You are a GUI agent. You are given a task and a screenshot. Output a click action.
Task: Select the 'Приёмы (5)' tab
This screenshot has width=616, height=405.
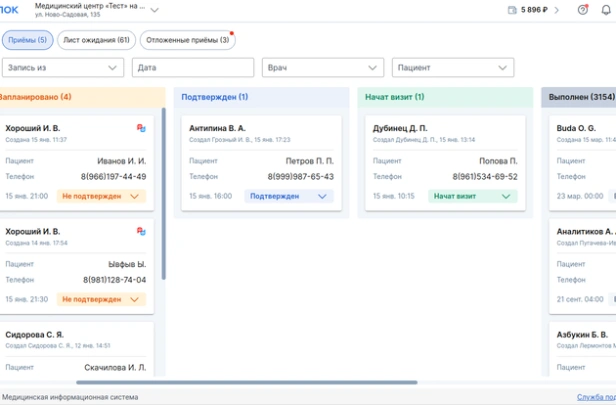27,41
